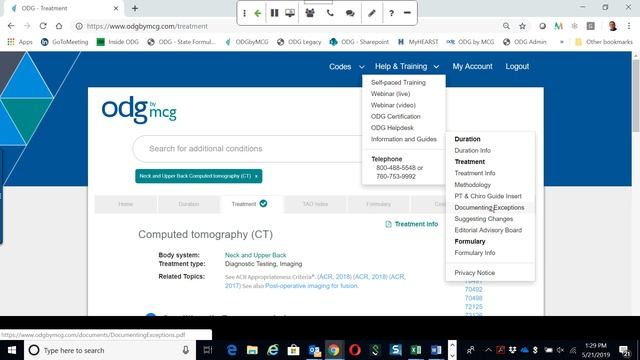Click the GoToMeeting toolbar back arrow
The height and width of the screenshot is (360, 640).
pyautogui.click(x=258, y=13)
